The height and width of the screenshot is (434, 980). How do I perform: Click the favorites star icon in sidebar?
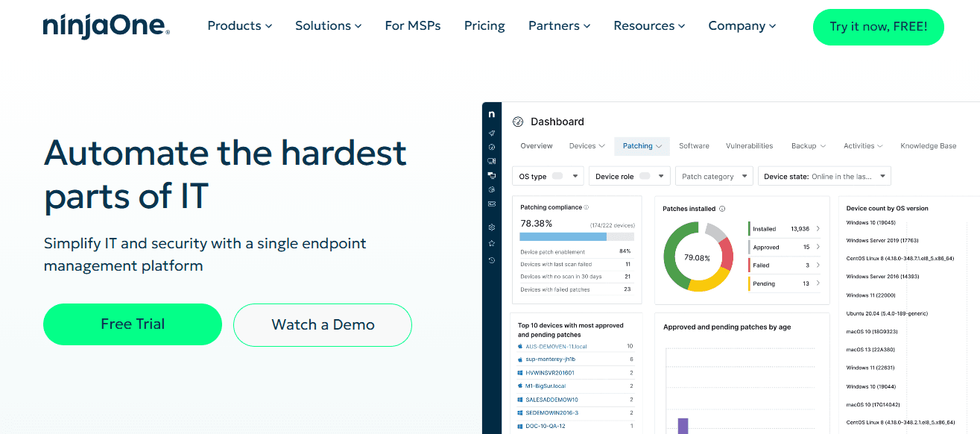pyautogui.click(x=492, y=243)
